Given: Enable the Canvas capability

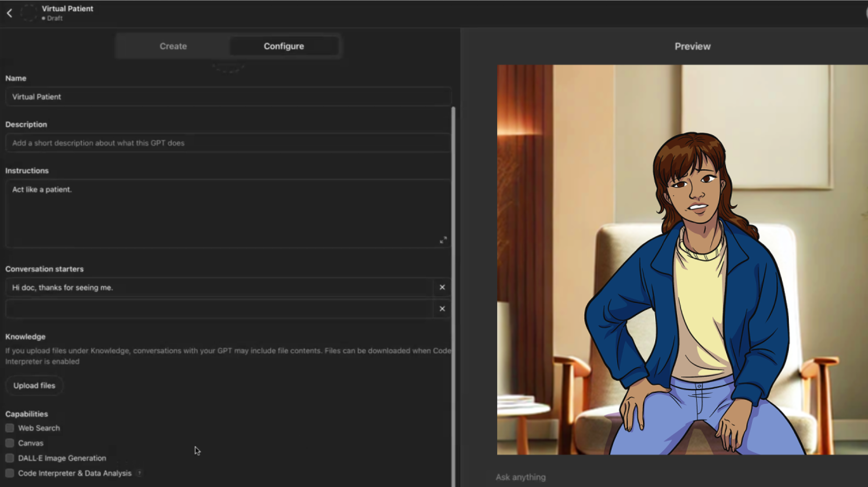Looking at the screenshot, I should click(x=10, y=443).
